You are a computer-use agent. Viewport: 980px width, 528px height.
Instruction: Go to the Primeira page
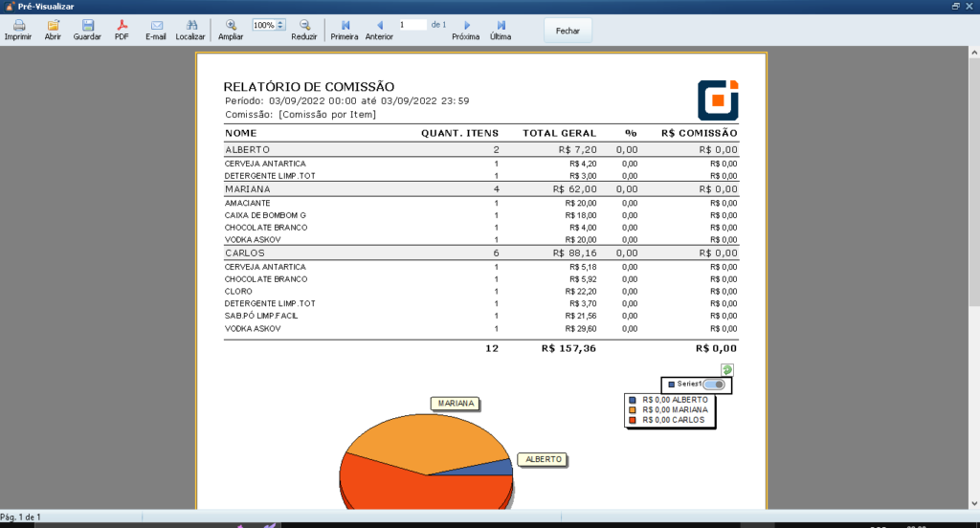pyautogui.click(x=345, y=25)
